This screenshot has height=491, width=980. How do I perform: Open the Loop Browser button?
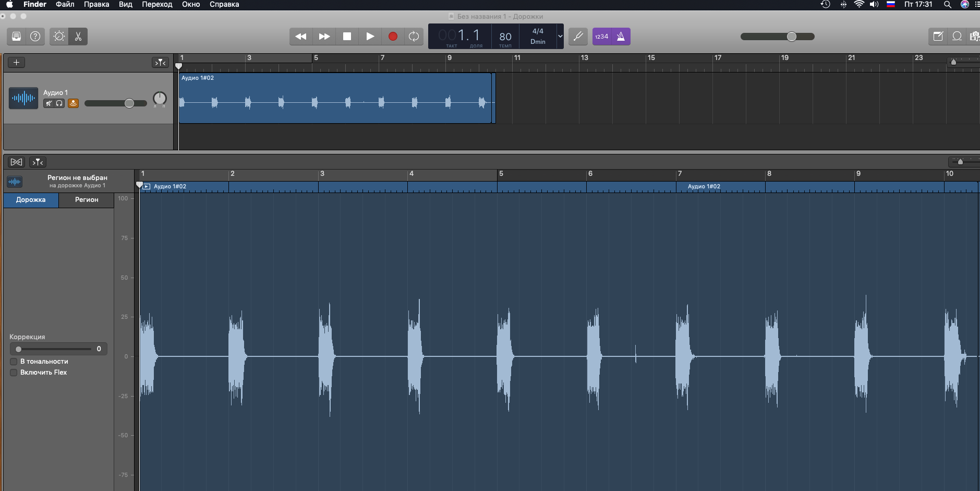[957, 37]
